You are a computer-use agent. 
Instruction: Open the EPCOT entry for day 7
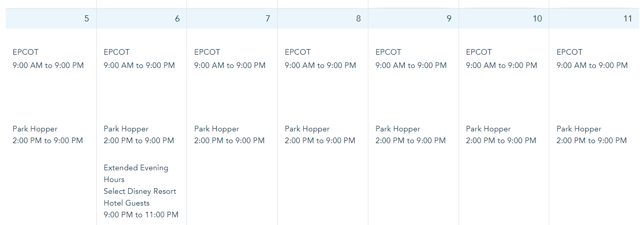click(x=207, y=52)
